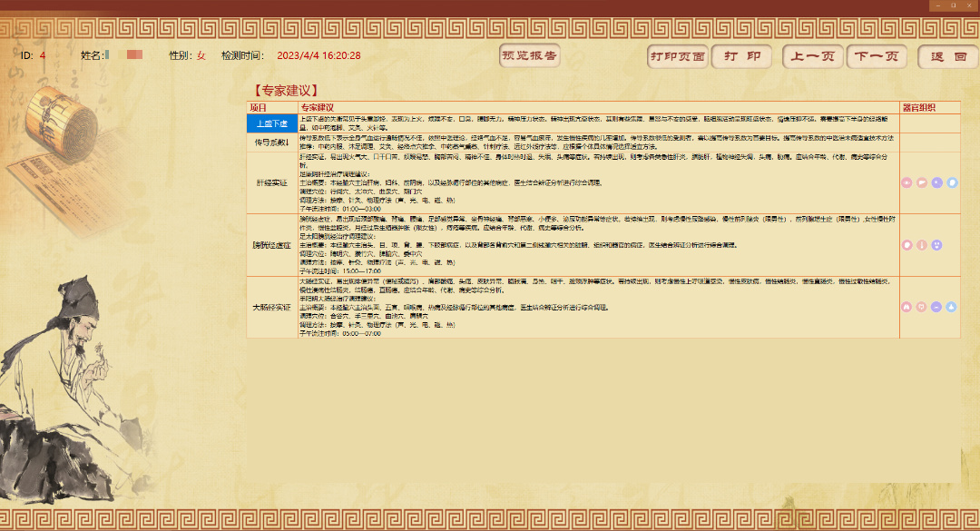
Task: Click the orange intestine icon in 大肠经实证 row
Action: pyautogui.click(x=922, y=307)
